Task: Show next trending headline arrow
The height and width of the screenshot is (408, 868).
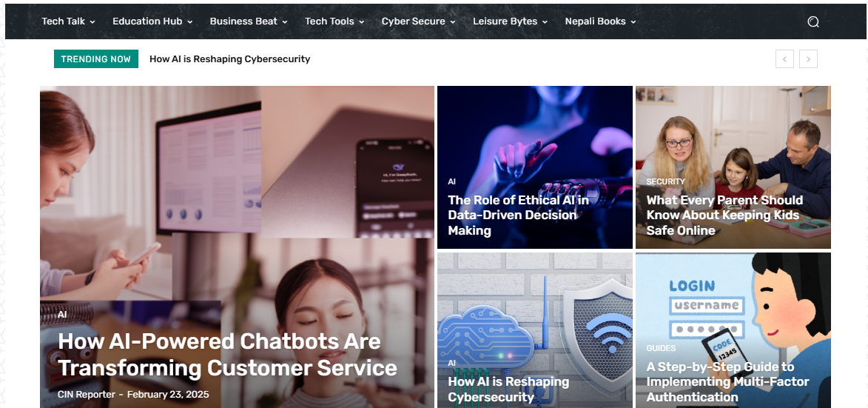Action: [x=808, y=58]
